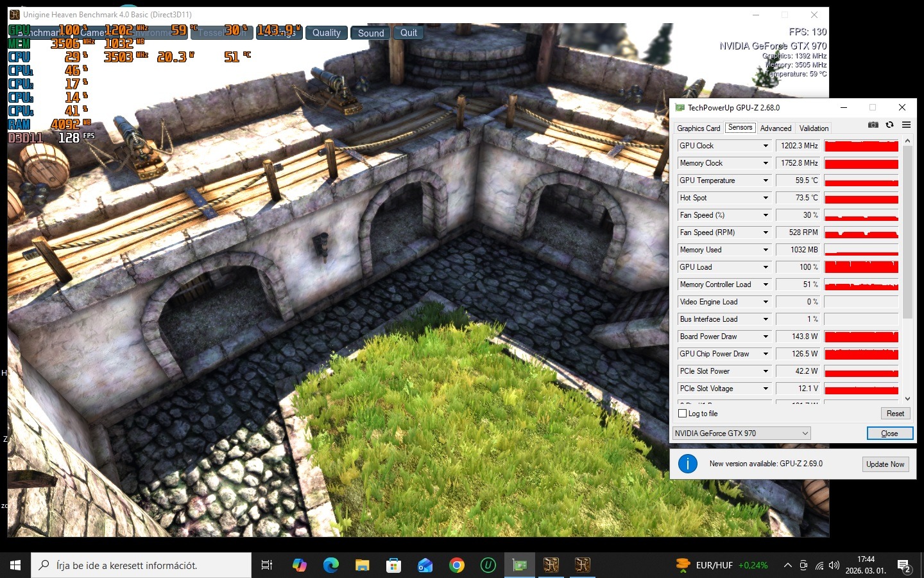The height and width of the screenshot is (578, 924).
Task: Click the Board Power Draw history graph
Action: 861,337
